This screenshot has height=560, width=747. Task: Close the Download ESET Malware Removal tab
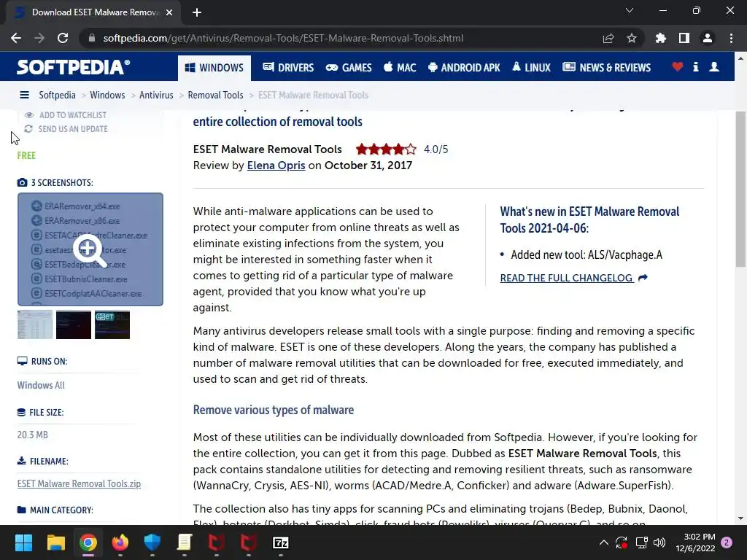[169, 12]
